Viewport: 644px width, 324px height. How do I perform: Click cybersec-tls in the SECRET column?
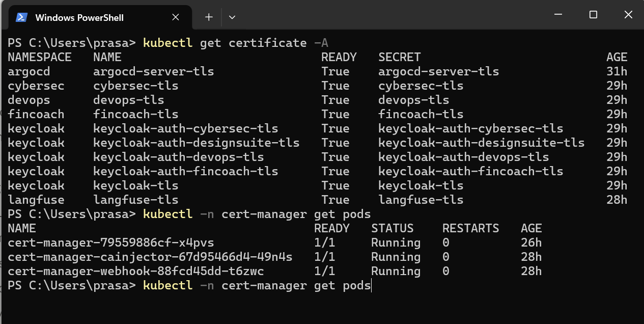[x=421, y=86]
